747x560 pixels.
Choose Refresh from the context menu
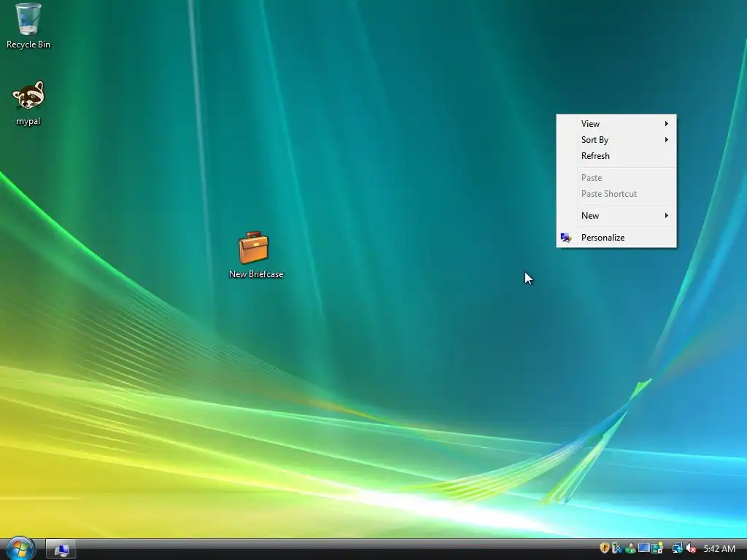616,156
